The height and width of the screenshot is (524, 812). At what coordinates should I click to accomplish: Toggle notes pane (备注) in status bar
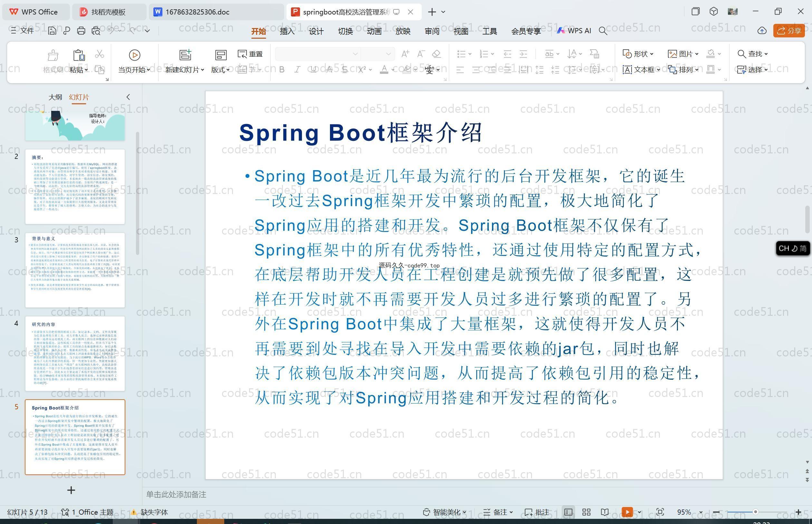point(498,512)
